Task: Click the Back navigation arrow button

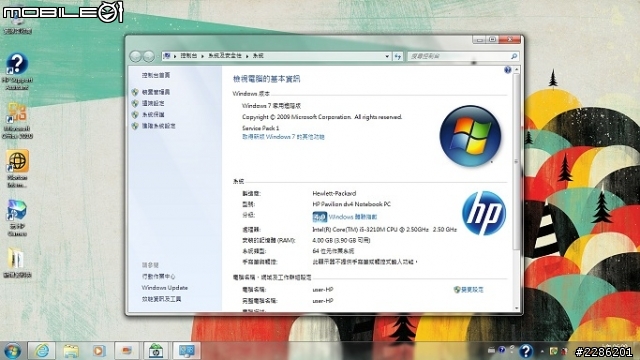Action: coord(136,56)
